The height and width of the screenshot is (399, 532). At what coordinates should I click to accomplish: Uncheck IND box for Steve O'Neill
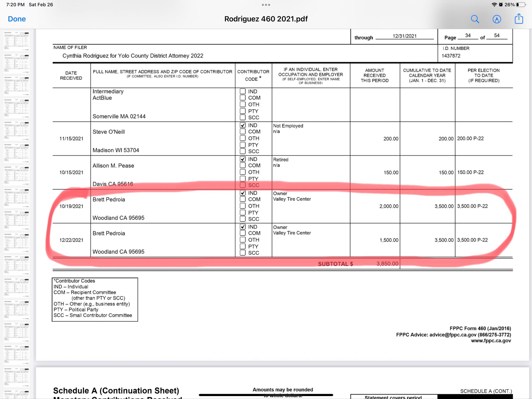coord(243,125)
